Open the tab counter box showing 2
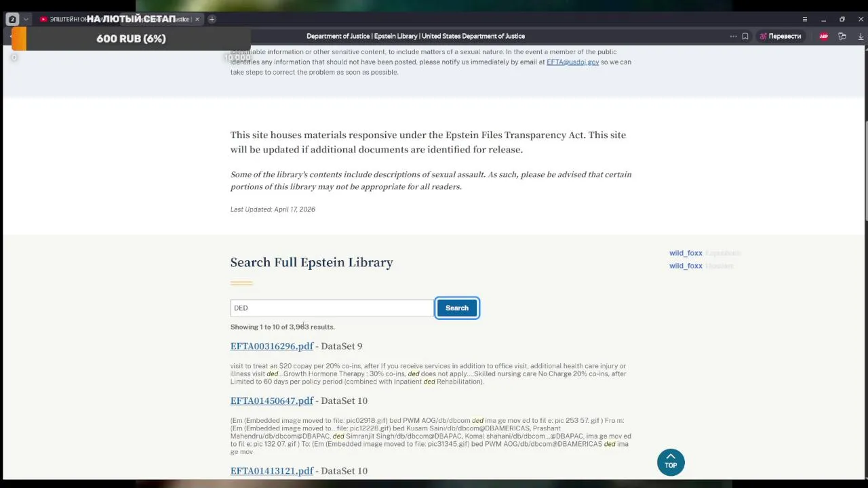Viewport: 868px width, 488px height. pyautogui.click(x=12, y=20)
